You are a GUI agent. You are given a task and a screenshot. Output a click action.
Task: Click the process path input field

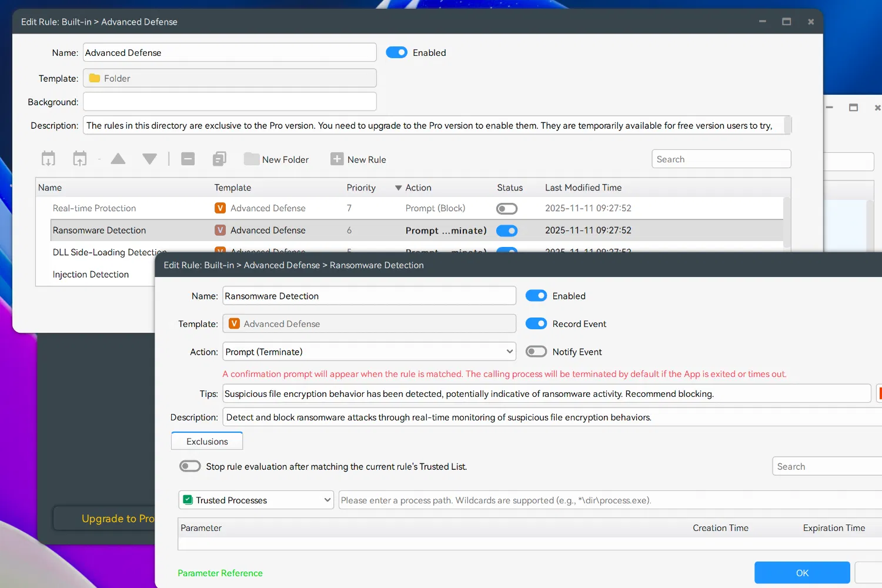(610, 500)
